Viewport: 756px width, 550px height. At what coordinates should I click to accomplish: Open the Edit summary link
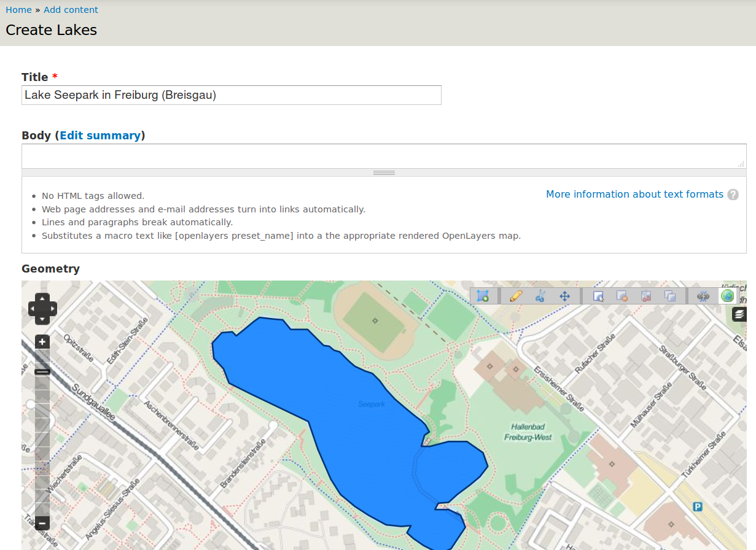click(x=100, y=136)
